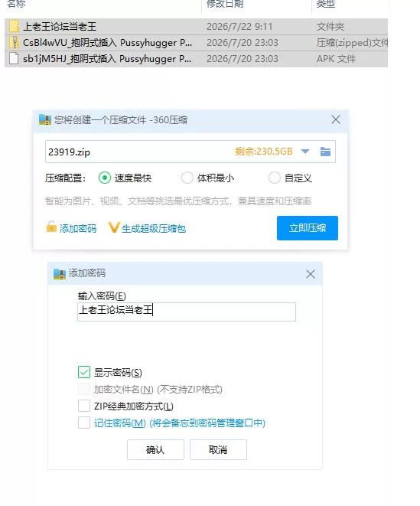Click the disabled 加密文件名(N) checkbox
420x506 pixels.
84,389
